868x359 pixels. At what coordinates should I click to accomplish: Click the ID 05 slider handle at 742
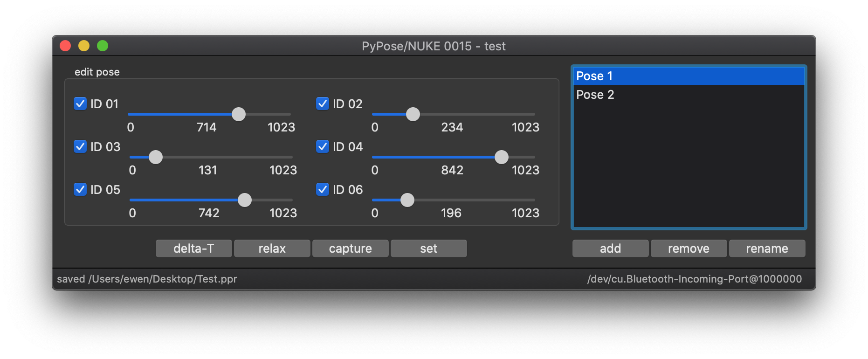click(245, 200)
